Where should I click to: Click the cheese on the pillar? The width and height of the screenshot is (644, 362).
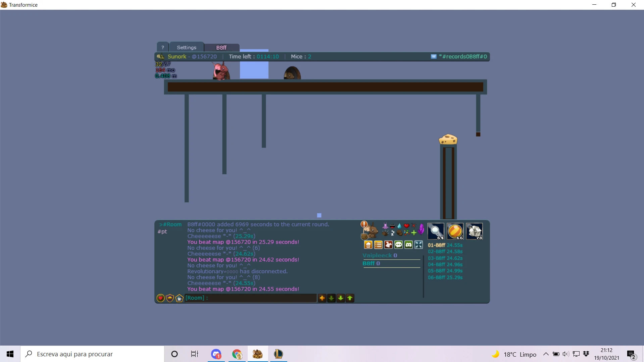448,139
